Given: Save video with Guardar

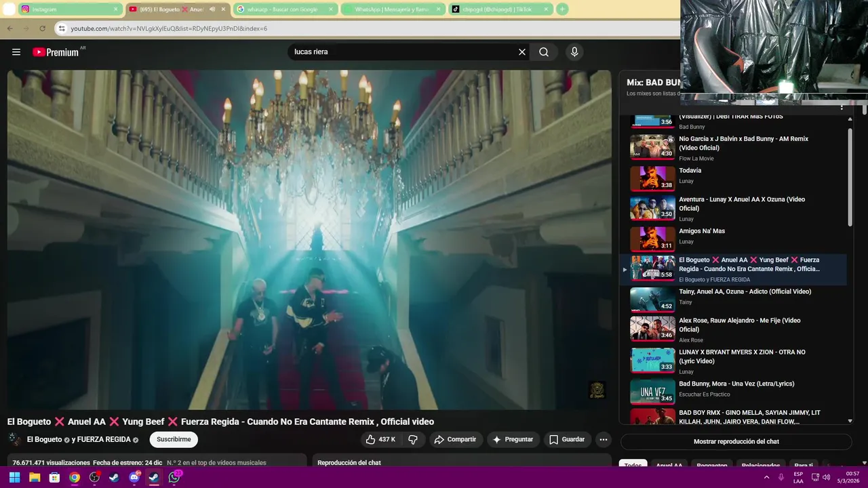Looking at the screenshot, I should (x=567, y=439).
